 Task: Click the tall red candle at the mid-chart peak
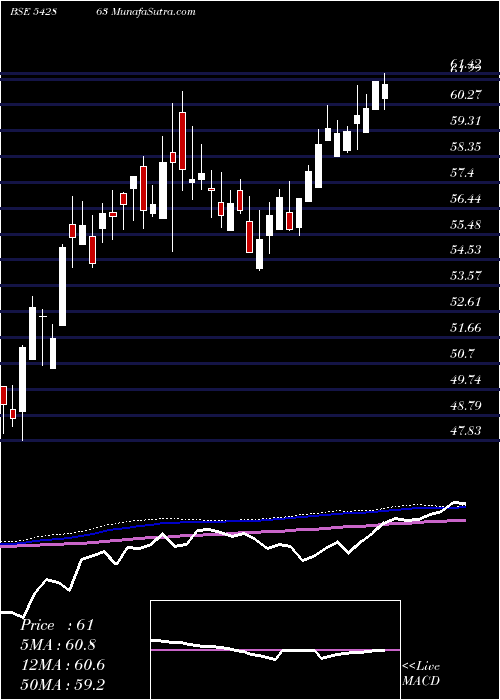click(x=182, y=141)
